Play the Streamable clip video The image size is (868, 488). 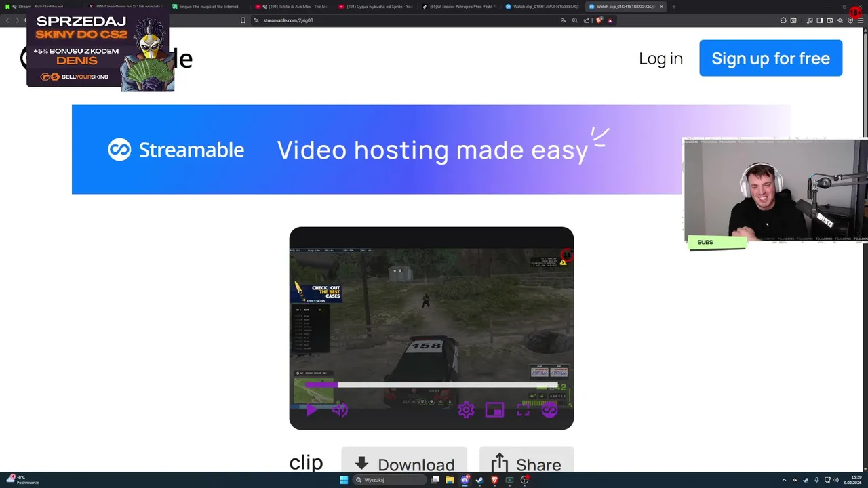click(x=311, y=409)
